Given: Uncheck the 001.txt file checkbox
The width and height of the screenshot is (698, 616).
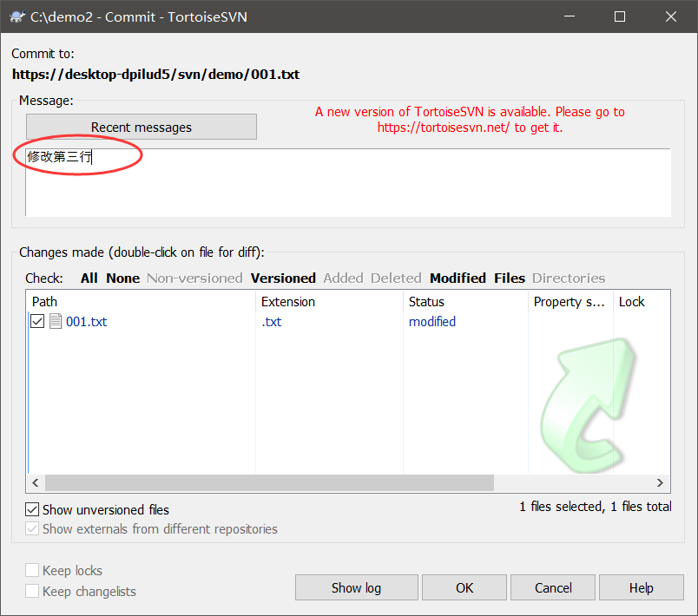Looking at the screenshot, I should pyautogui.click(x=37, y=321).
